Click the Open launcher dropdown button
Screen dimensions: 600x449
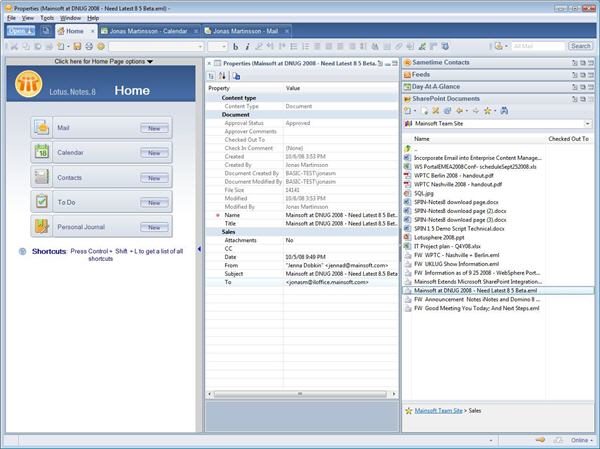[20, 31]
